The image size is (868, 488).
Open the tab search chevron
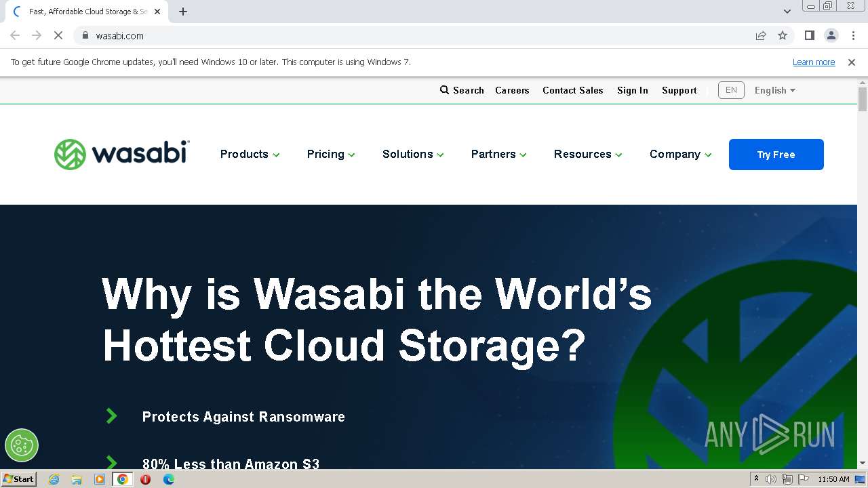pyautogui.click(x=787, y=12)
